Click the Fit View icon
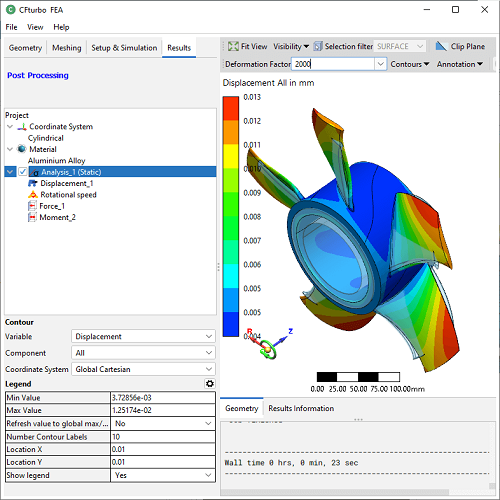 233,46
